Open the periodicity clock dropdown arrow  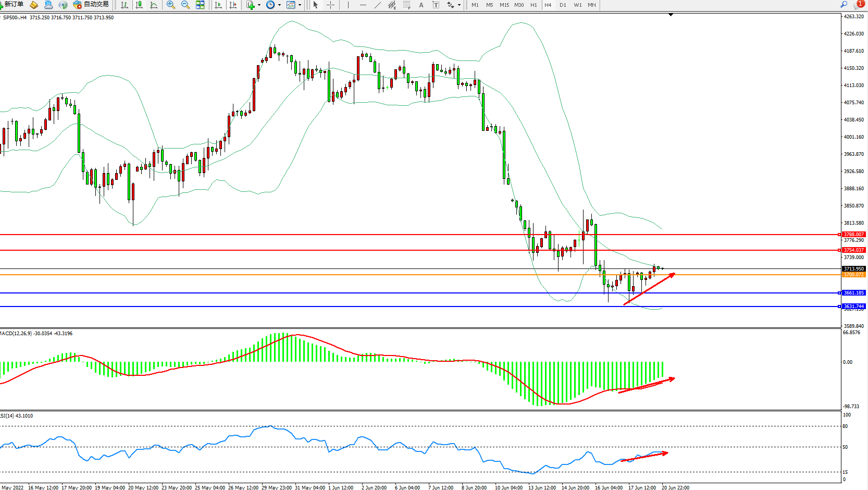[x=280, y=5]
